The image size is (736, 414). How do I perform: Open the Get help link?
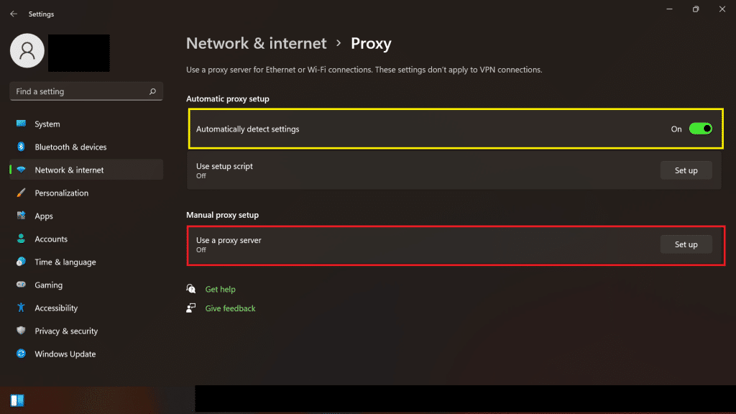click(x=220, y=289)
